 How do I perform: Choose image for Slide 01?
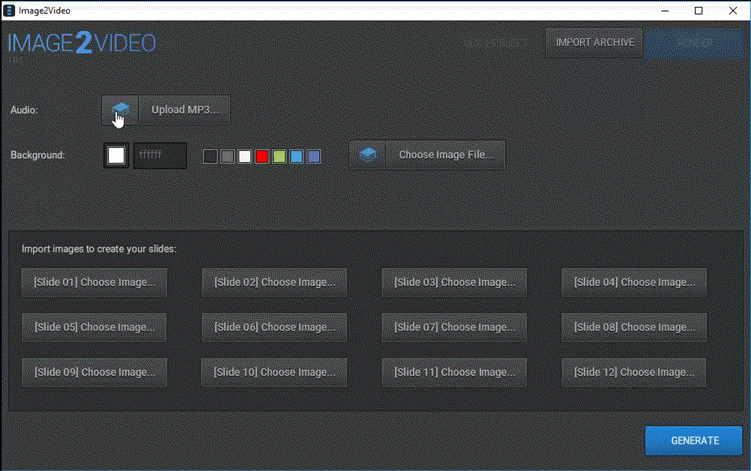[94, 282]
